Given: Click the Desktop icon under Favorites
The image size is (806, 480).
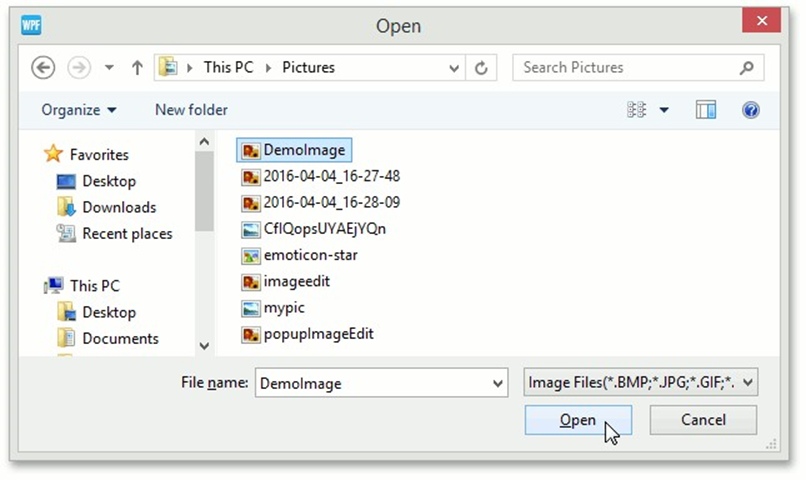Looking at the screenshot, I should 66,181.
